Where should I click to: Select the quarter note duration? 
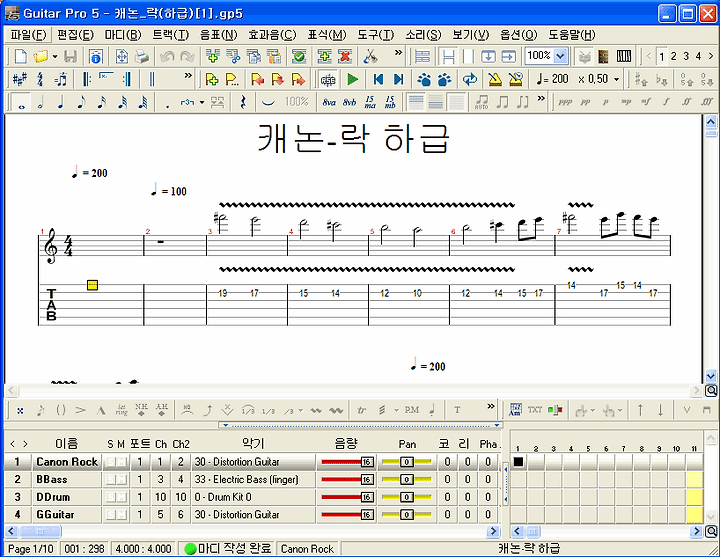pos(61,102)
